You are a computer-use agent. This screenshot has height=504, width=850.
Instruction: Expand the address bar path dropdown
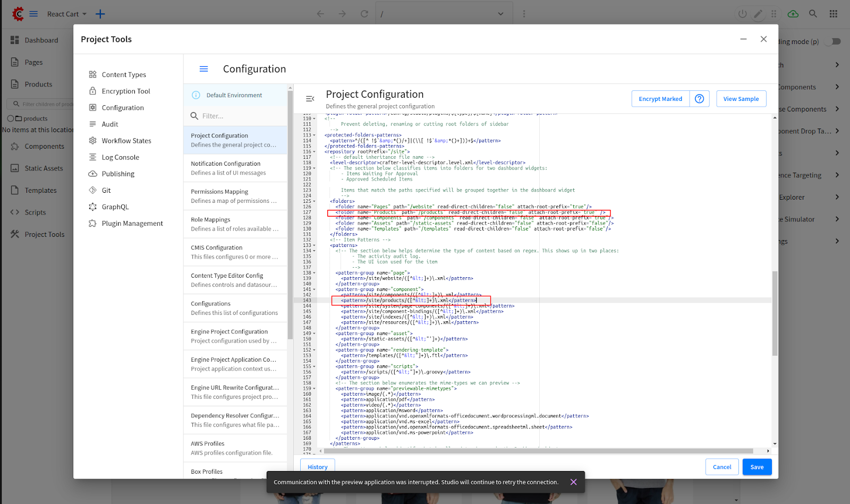500,14
